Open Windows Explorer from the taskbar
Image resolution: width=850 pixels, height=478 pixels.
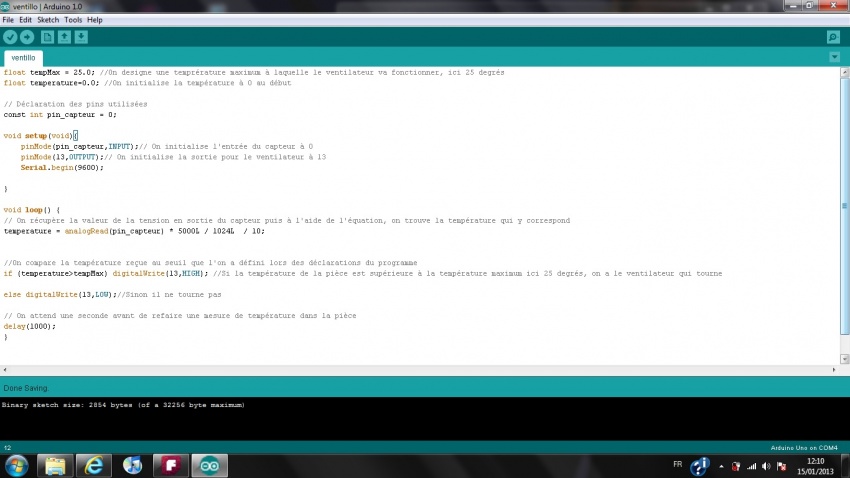tap(55, 466)
